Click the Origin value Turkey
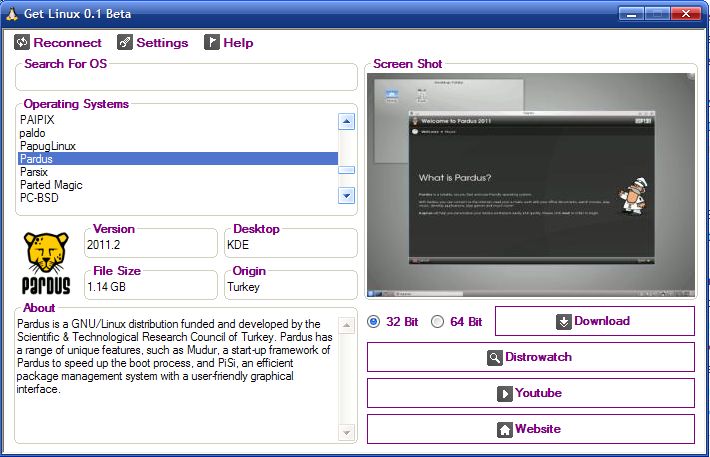The image size is (710, 457). [244, 287]
